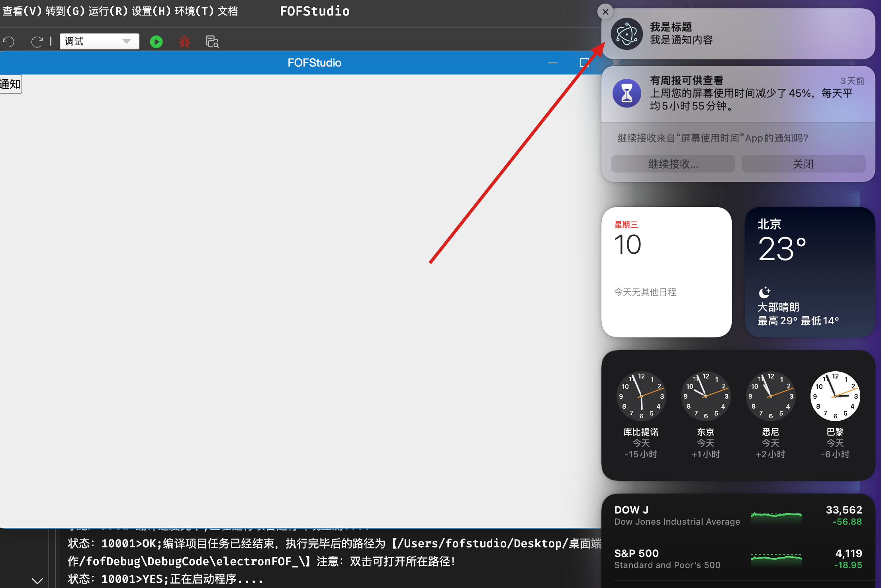Open the 北京 weather widget
Screen dimensions: 881x588
pyautogui.click(x=810, y=272)
